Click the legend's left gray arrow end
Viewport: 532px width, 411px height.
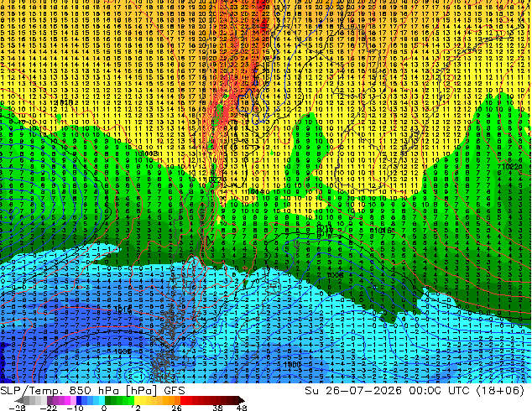coord(19,400)
